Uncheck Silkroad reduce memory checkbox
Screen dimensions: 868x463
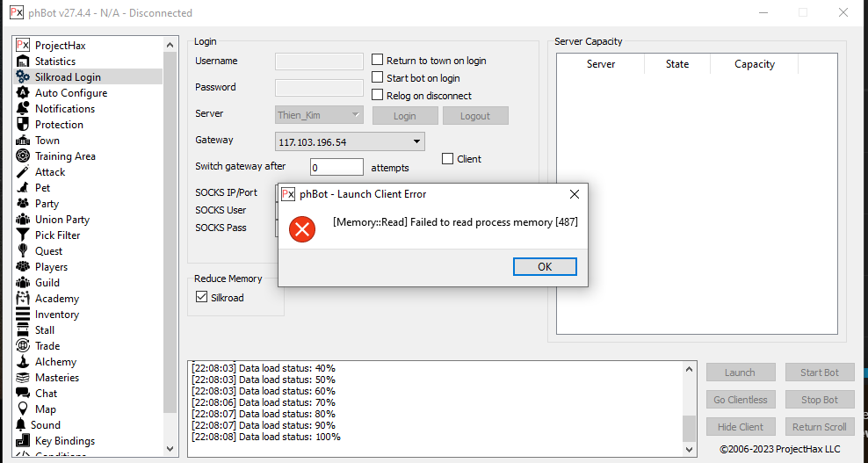point(202,298)
